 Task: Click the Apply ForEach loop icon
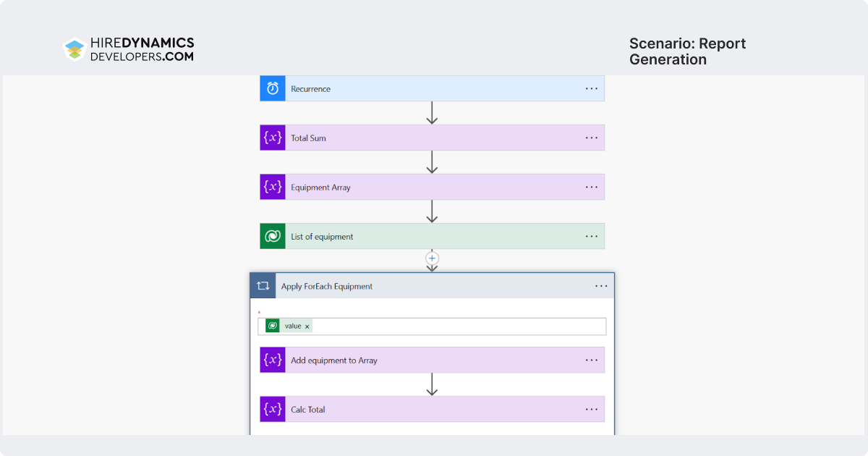(x=263, y=286)
